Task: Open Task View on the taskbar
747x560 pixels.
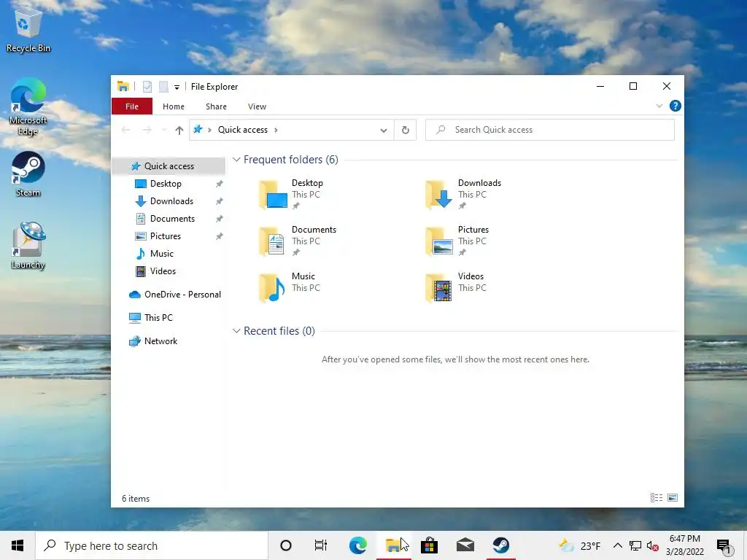Action: (321, 545)
